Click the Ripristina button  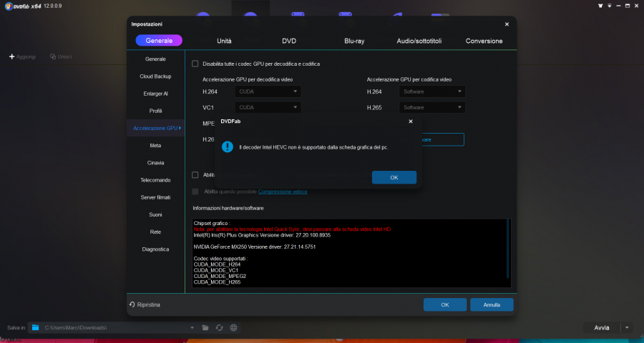click(145, 305)
